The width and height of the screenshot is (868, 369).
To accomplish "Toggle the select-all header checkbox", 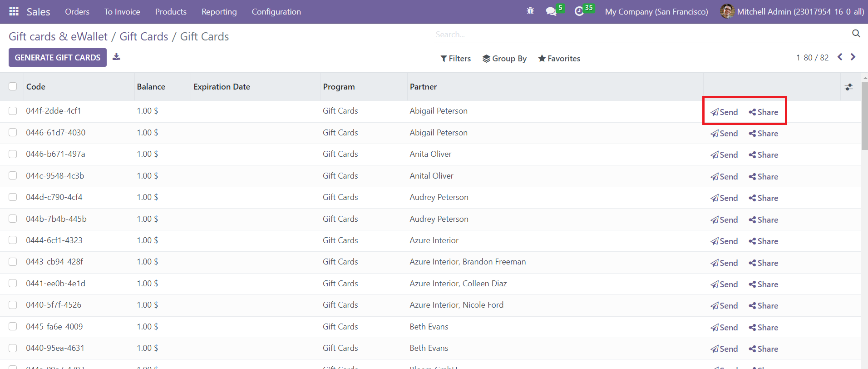I will [x=13, y=86].
